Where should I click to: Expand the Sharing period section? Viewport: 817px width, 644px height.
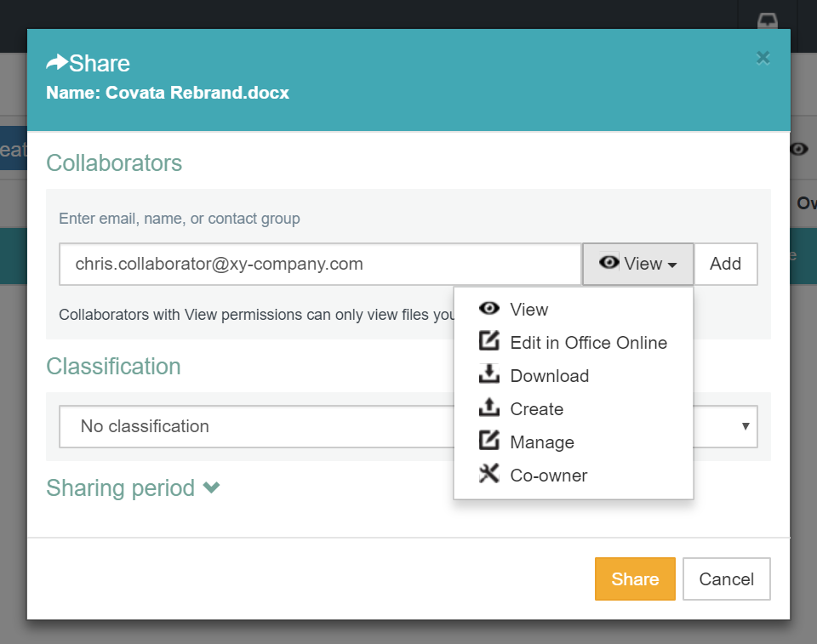click(x=133, y=488)
